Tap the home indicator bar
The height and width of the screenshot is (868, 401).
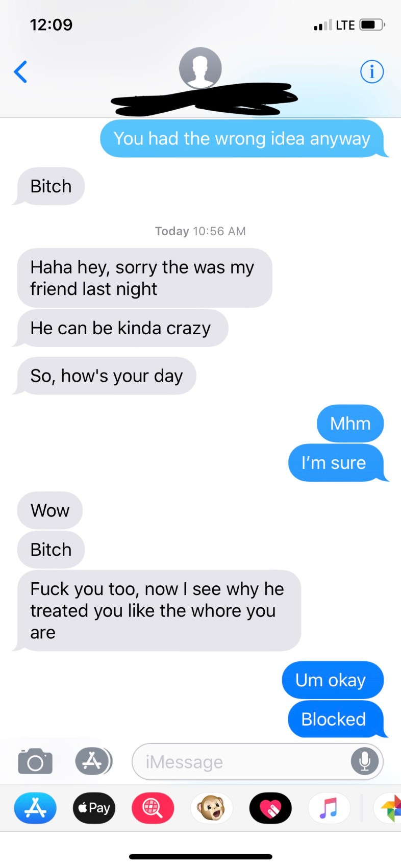click(x=200, y=856)
